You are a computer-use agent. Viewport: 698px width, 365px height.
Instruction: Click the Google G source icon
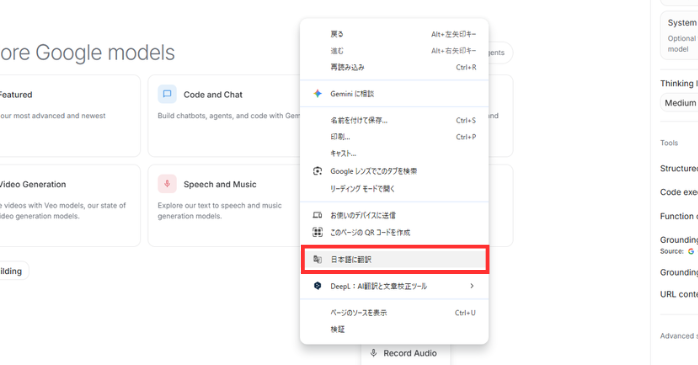pyautogui.click(x=691, y=251)
